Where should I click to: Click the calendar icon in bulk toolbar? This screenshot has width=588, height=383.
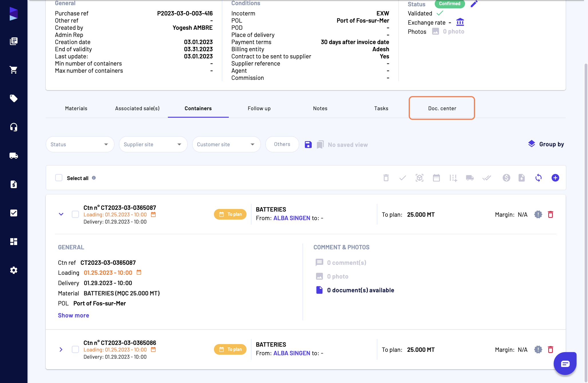pos(436,178)
